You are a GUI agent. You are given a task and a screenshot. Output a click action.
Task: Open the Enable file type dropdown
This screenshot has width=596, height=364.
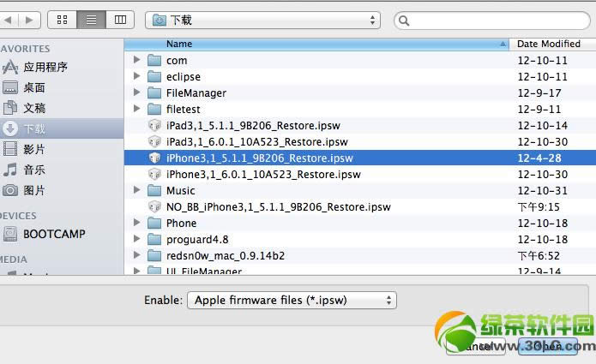pyautogui.click(x=292, y=301)
